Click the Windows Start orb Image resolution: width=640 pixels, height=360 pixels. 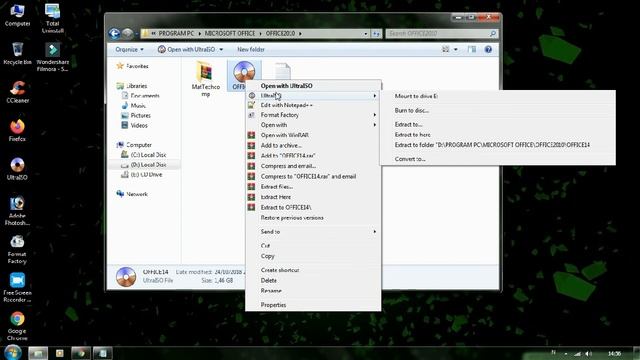13,353
